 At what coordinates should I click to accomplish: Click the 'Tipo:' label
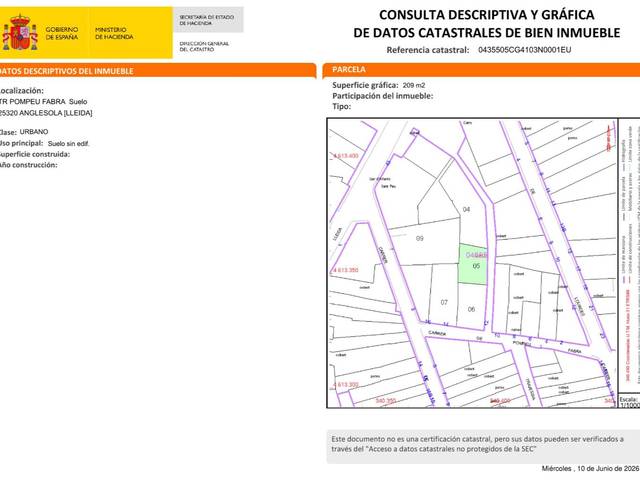click(342, 107)
